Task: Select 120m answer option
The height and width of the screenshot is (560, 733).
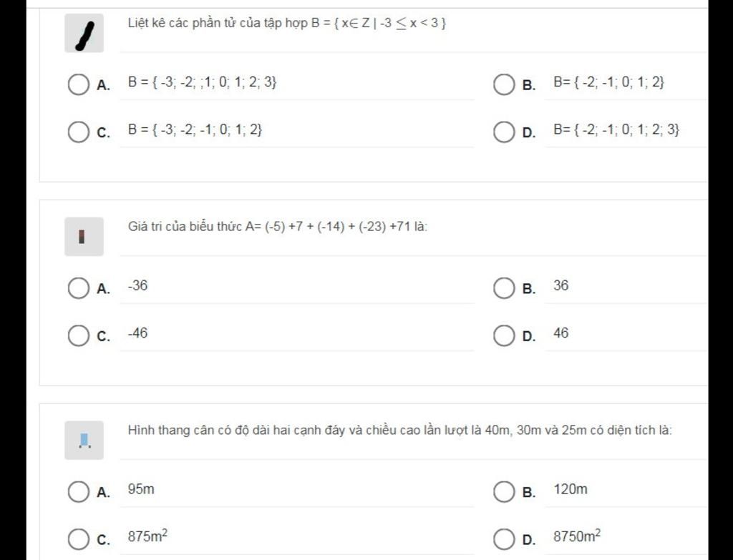Action: pyautogui.click(x=504, y=492)
